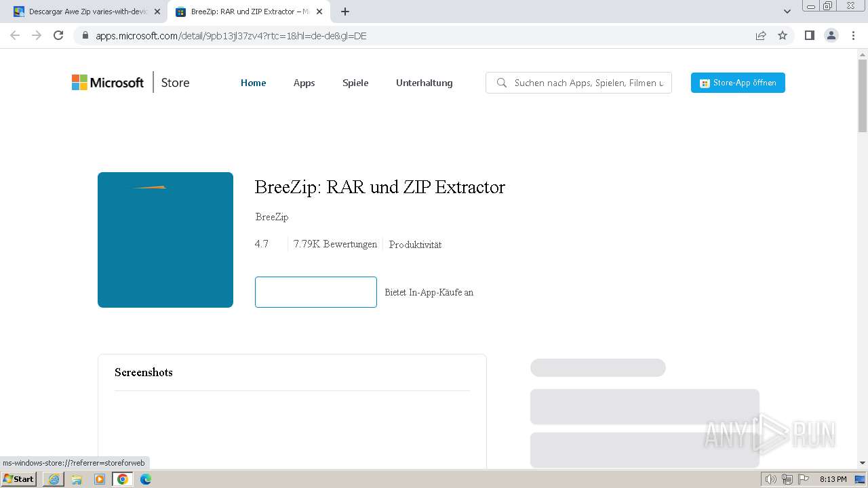Go to the Home menu item
The image size is (868, 488).
click(254, 83)
